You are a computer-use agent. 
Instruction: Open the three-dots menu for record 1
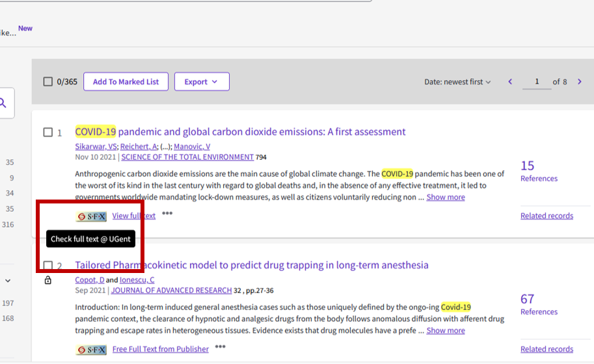(167, 213)
